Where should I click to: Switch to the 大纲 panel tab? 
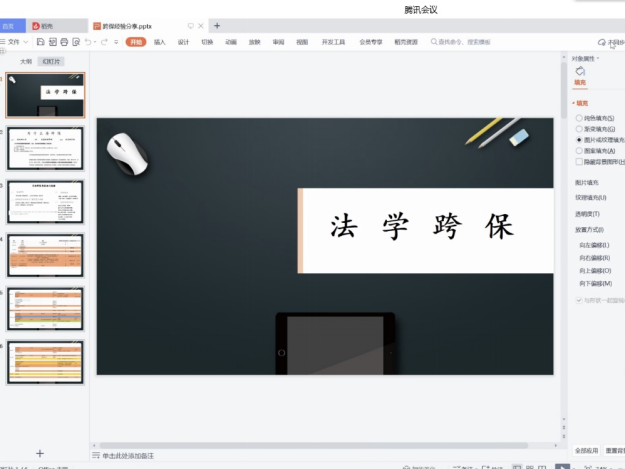(x=26, y=61)
